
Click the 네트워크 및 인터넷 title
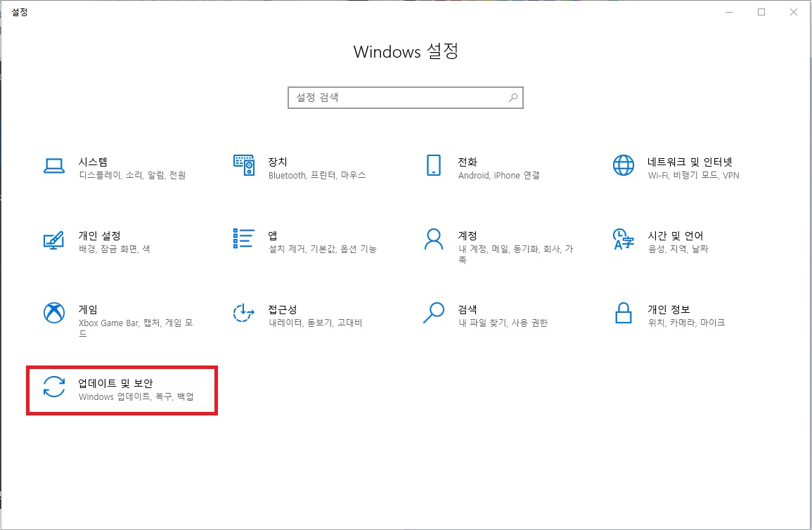(x=689, y=162)
